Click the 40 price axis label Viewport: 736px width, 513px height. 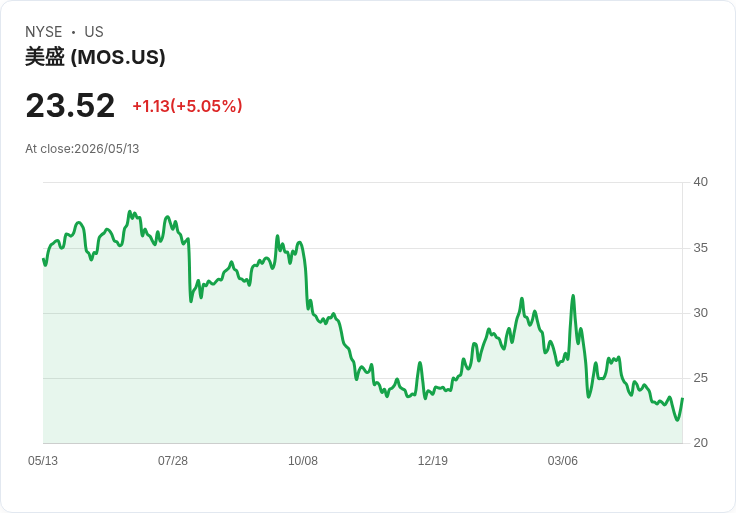pos(701,182)
